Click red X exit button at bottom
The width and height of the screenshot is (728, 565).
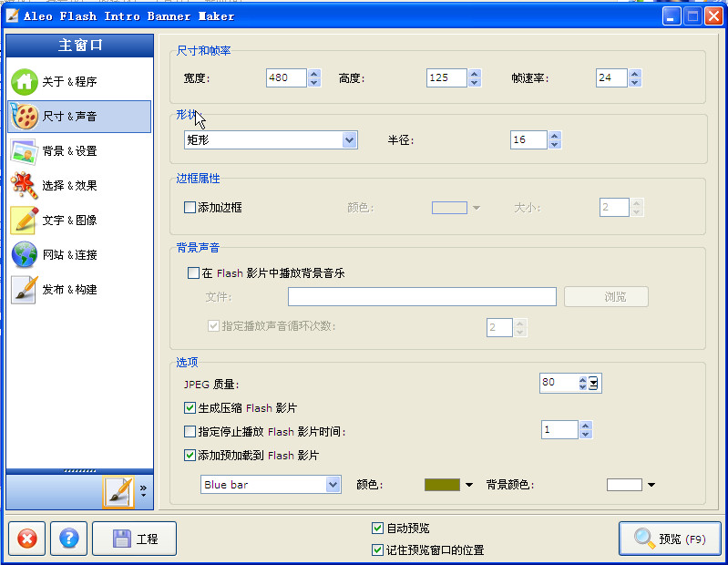[27, 539]
